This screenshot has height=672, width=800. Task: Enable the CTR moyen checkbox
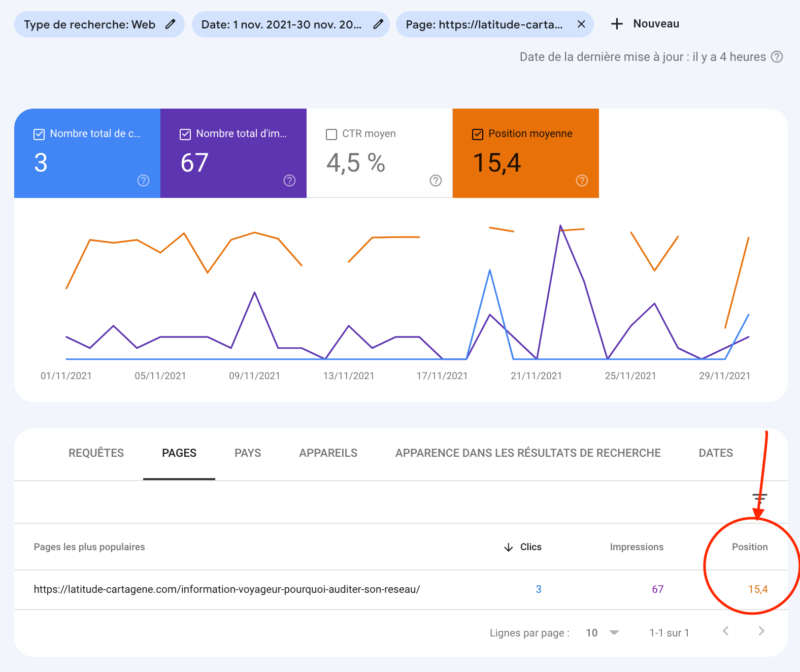point(331,134)
